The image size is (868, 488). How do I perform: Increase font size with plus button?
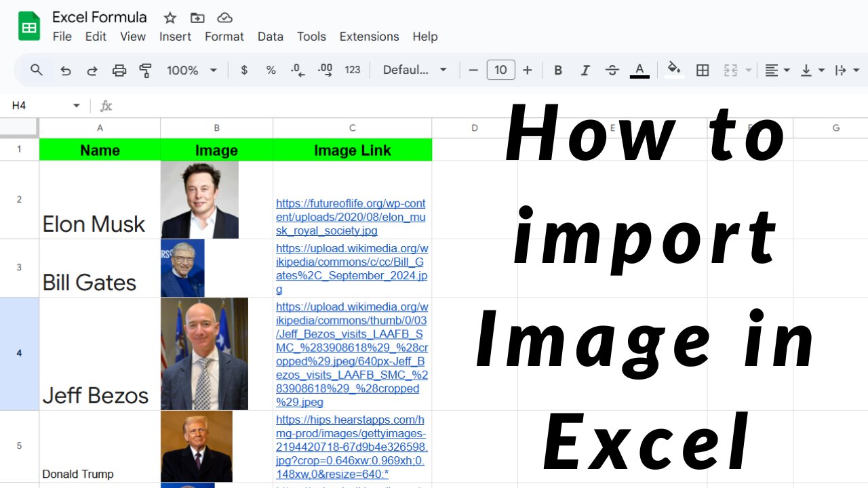528,70
